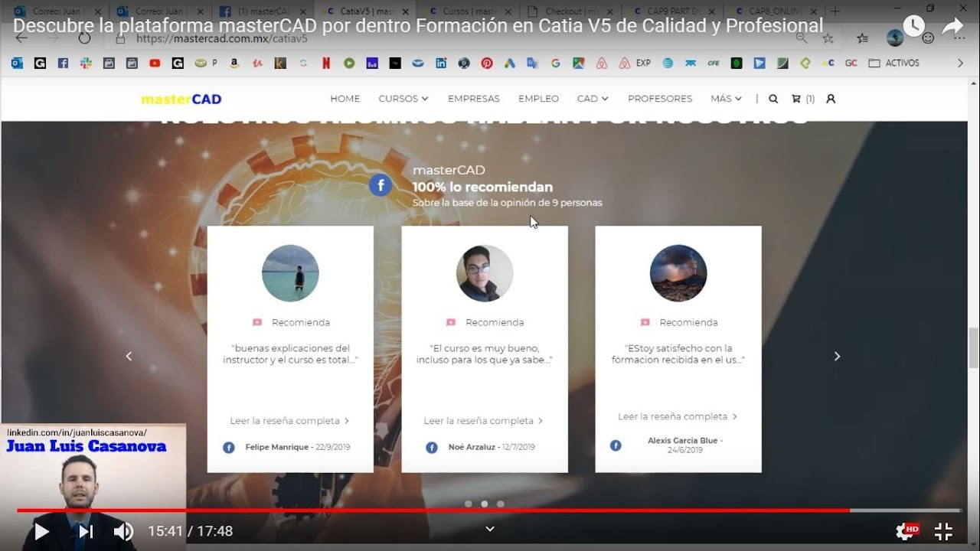Click the masterCAD logo
Image resolution: width=980 pixels, height=551 pixels.
181,99
